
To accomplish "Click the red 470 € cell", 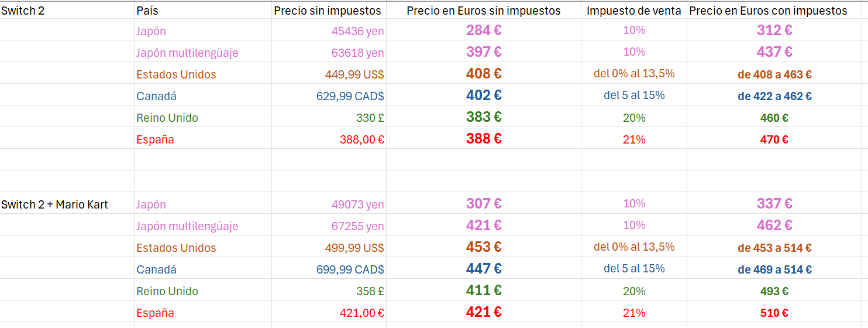I will click(x=774, y=139).
